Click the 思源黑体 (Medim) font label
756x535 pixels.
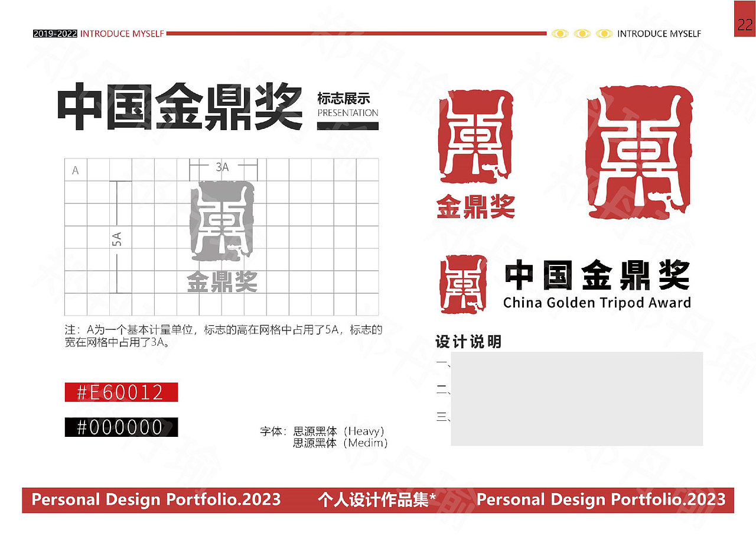341,443
